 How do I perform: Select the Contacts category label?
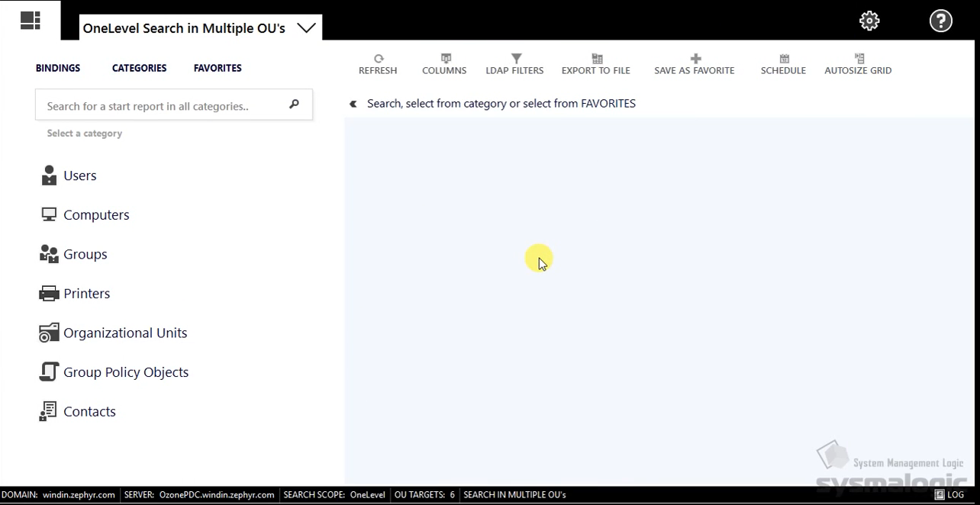(89, 412)
